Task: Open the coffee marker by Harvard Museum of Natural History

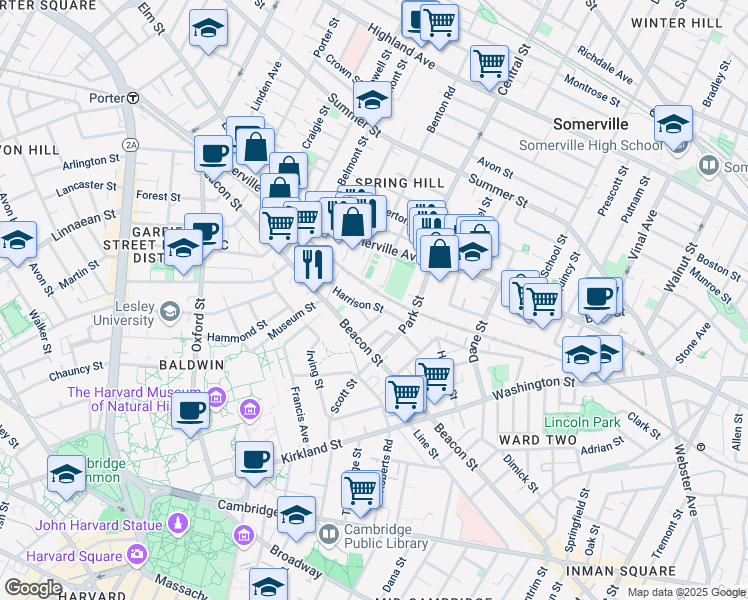Action: point(190,414)
